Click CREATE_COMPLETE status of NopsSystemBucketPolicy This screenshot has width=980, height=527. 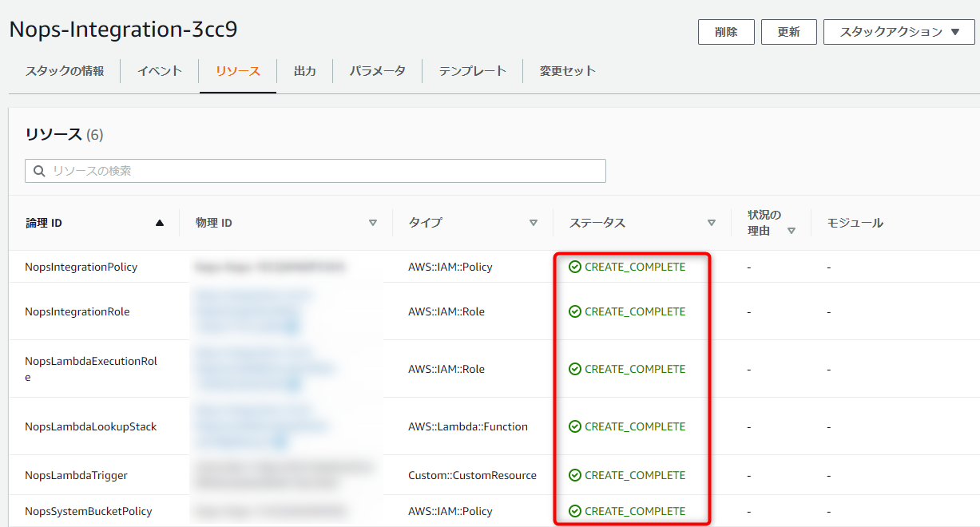635,511
